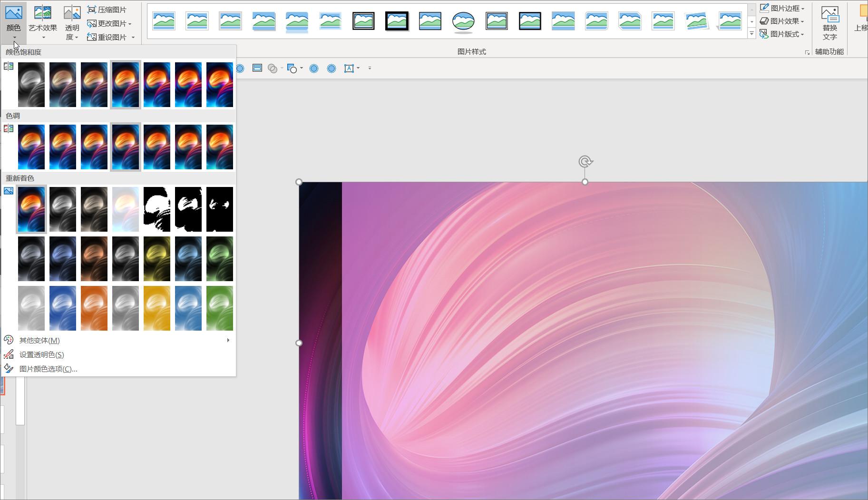Screen dimensions: 868x500
Task: Apply dark blue recolor thumbnail
Action: coord(63,259)
